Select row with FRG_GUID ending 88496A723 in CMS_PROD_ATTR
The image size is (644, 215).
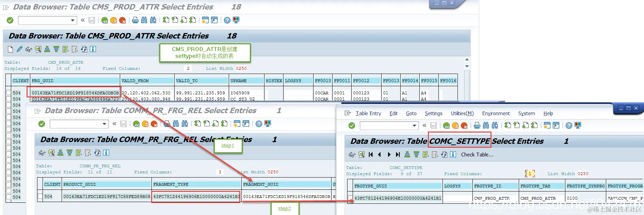[x=9, y=98]
